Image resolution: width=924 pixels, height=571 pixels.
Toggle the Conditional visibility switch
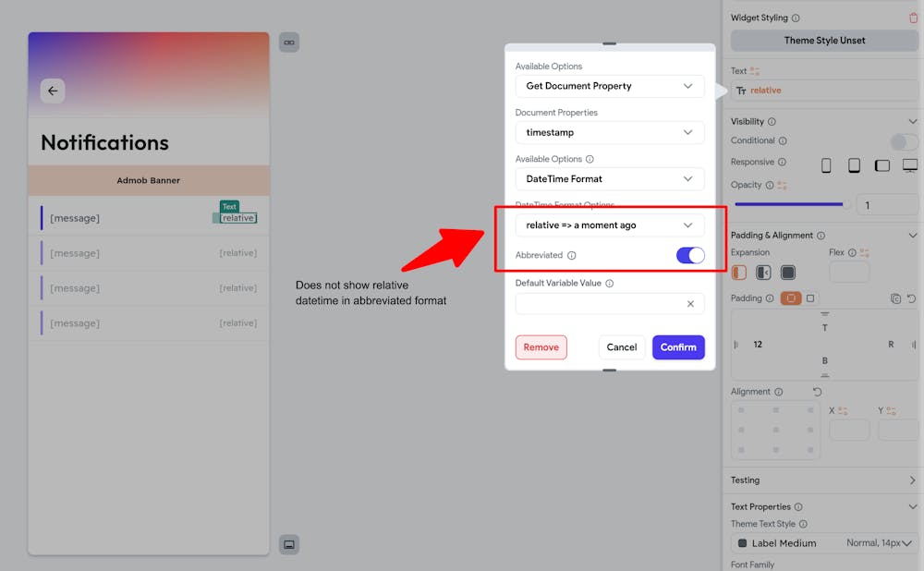[x=904, y=141]
